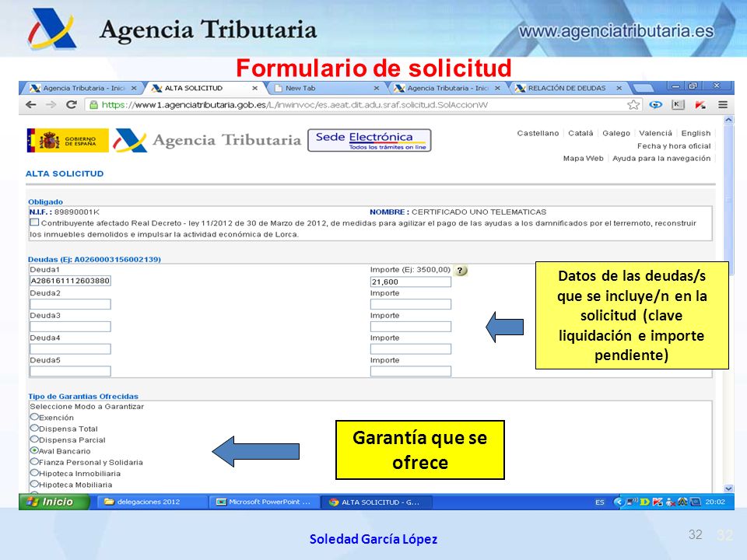Click the Importe field beside Deuda4
This screenshot has height=560, width=747.
pos(411,349)
